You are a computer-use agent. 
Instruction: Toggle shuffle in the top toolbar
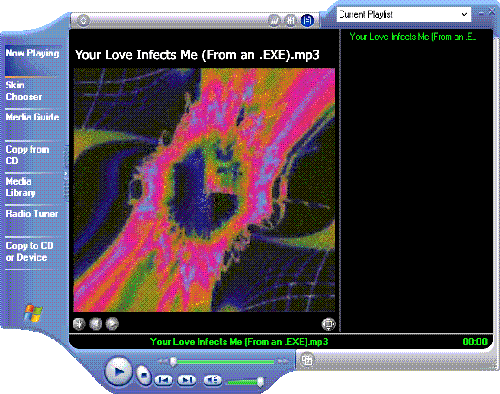point(274,21)
